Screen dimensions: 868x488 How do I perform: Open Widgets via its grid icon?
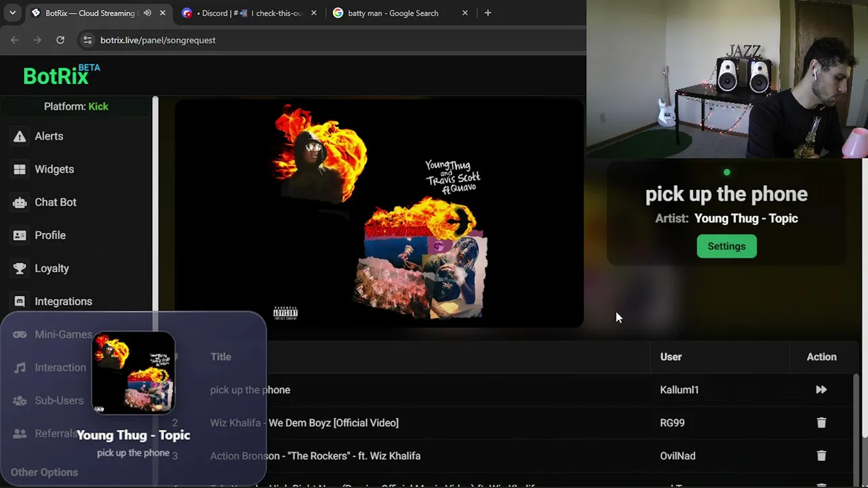click(x=20, y=169)
